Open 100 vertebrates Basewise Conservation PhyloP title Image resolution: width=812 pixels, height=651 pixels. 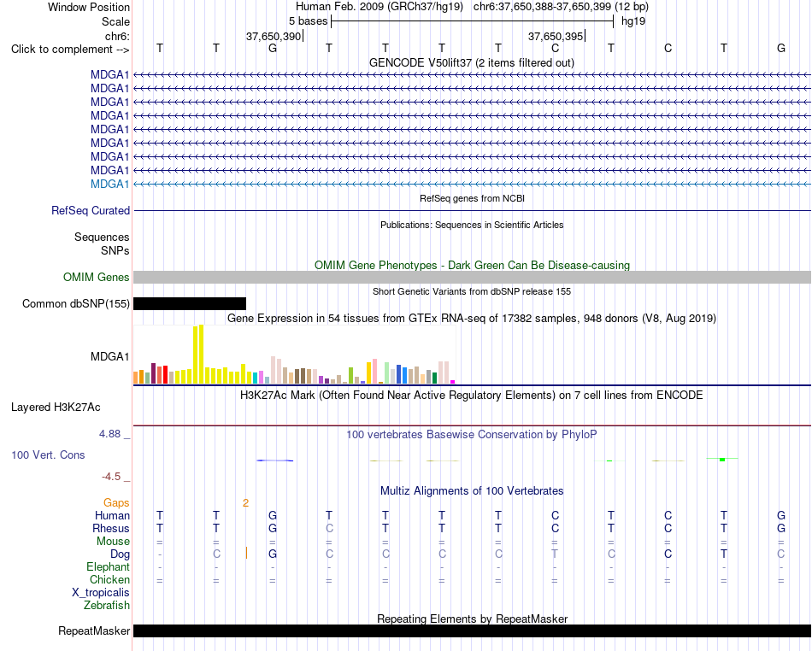472,435
